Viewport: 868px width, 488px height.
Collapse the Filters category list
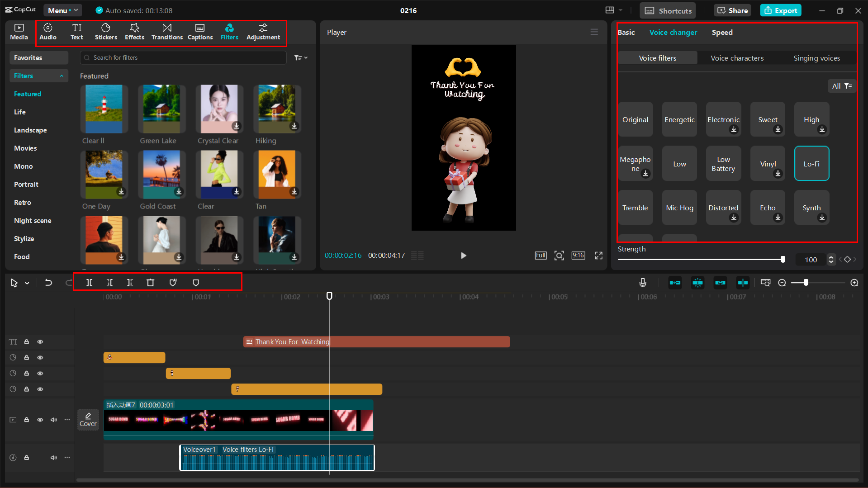pos(62,76)
